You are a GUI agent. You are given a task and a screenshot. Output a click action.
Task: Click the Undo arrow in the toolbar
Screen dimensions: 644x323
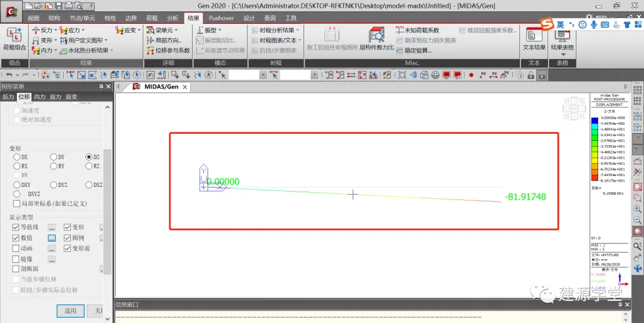(x=9, y=75)
